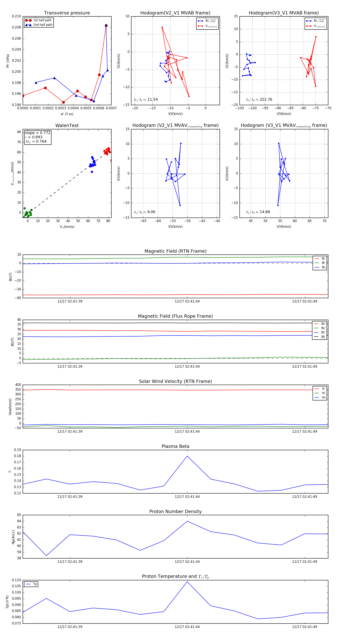Click the λ1/λ2 ≈ 11.54 annotation
Screen dimensions: 351x644
click(x=146, y=100)
